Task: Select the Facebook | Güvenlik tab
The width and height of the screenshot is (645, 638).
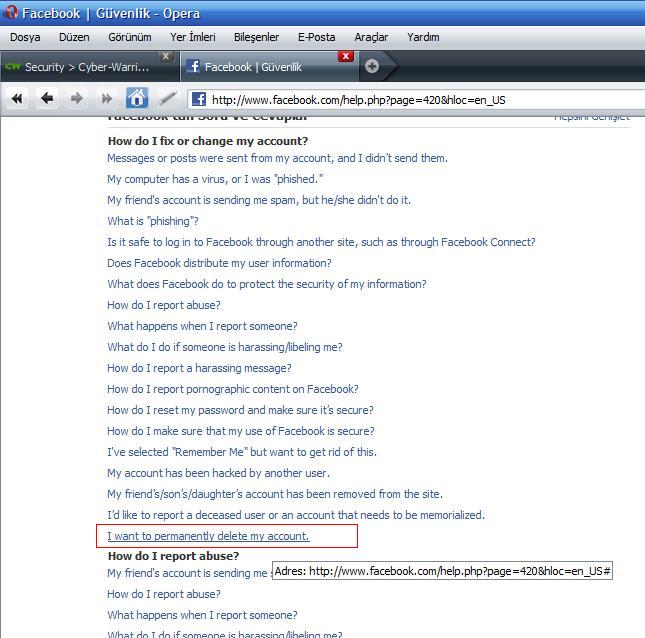Action: pos(269,67)
